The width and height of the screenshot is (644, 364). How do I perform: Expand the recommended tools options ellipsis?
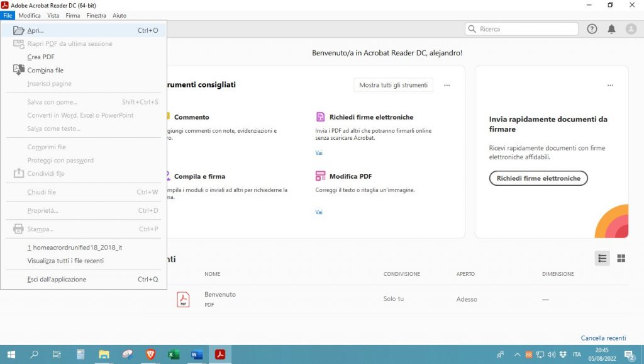tap(447, 85)
